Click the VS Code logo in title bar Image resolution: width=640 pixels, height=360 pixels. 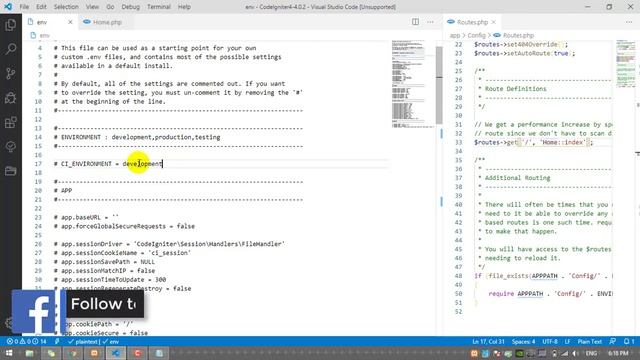pyautogui.click(x=8, y=7)
